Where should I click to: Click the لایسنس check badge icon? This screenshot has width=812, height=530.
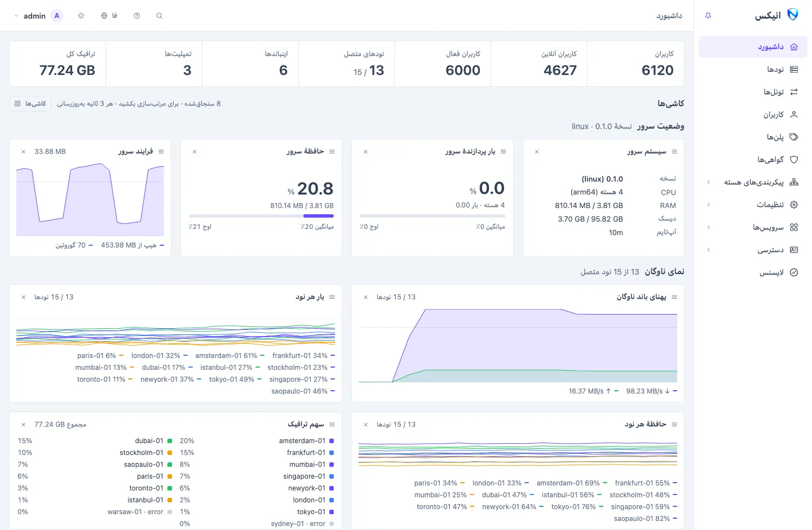794,272
